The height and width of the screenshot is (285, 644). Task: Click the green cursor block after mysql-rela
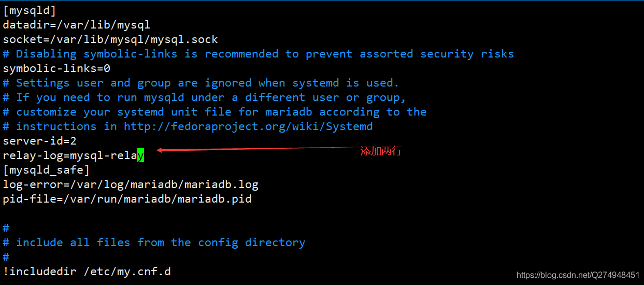click(x=140, y=155)
